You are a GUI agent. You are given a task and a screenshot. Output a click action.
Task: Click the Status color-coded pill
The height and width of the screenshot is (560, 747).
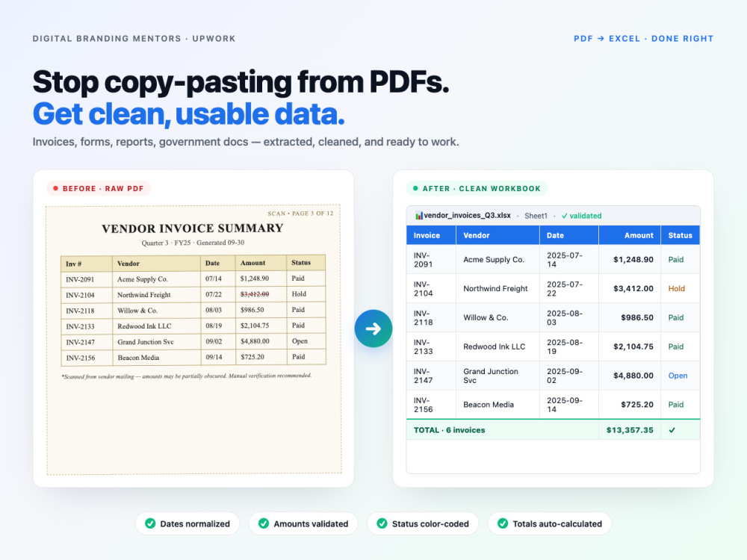pyautogui.click(x=423, y=523)
